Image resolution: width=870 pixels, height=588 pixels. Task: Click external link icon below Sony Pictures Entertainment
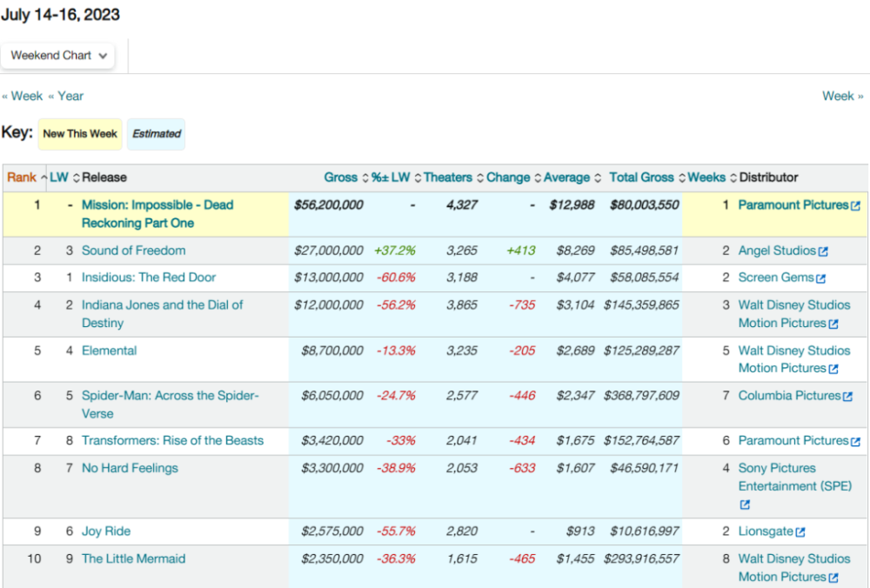[x=745, y=504]
